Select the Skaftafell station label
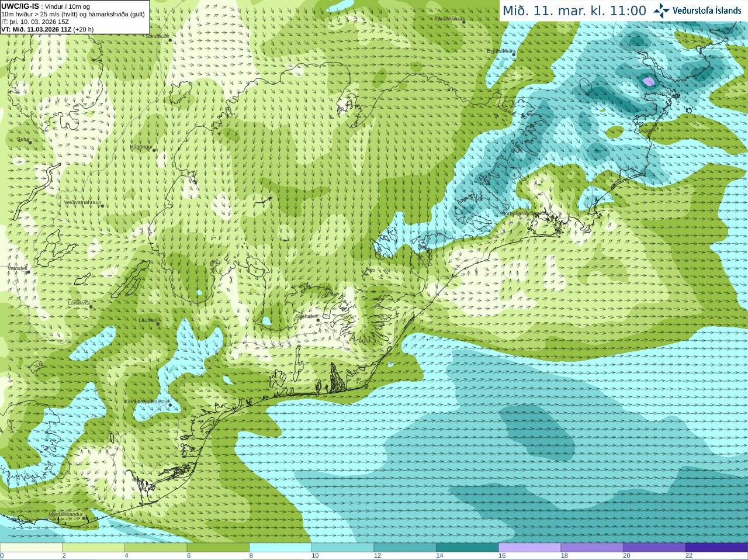 click(x=306, y=316)
